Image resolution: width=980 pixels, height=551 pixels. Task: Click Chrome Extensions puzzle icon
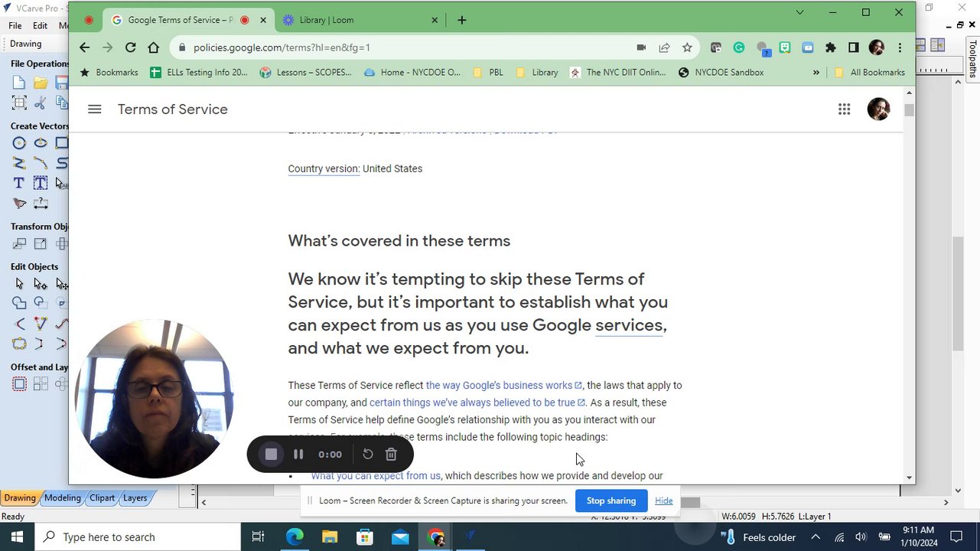coord(830,47)
